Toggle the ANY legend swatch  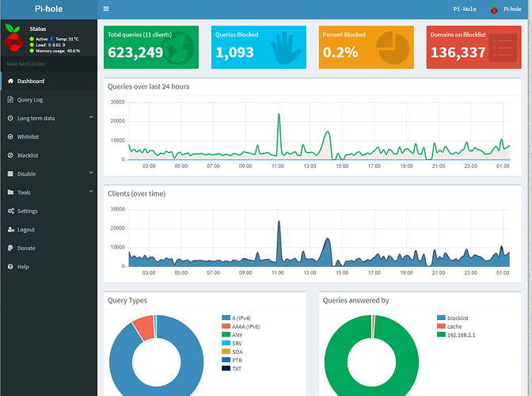pos(226,335)
